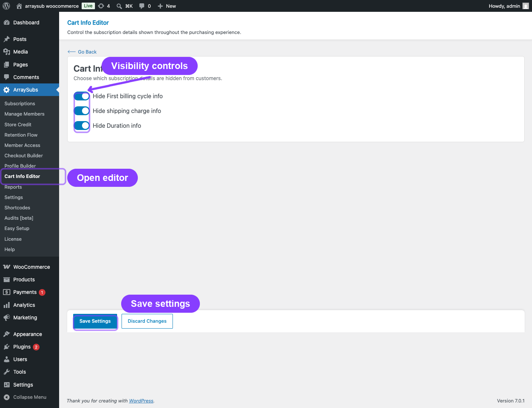Open Help submenu item

(x=10, y=250)
